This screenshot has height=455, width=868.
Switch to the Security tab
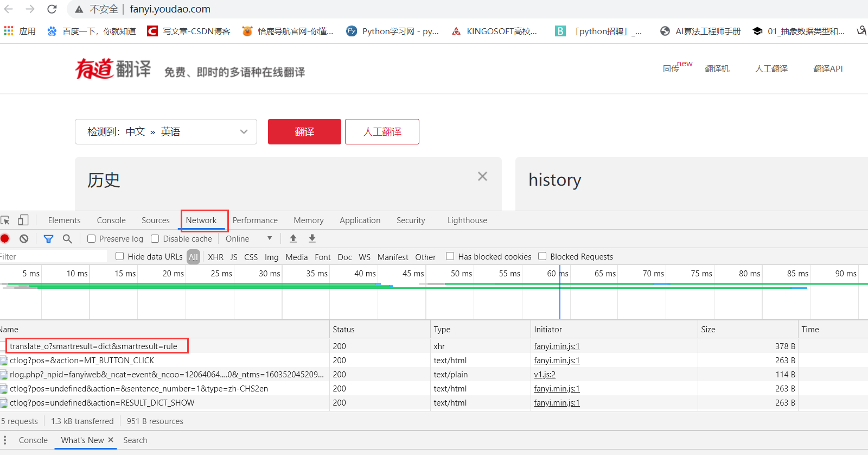pyautogui.click(x=411, y=220)
